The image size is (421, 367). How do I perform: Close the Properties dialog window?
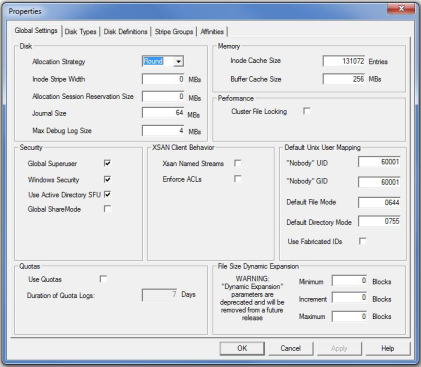pyautogui.click(x=401, y=9)
